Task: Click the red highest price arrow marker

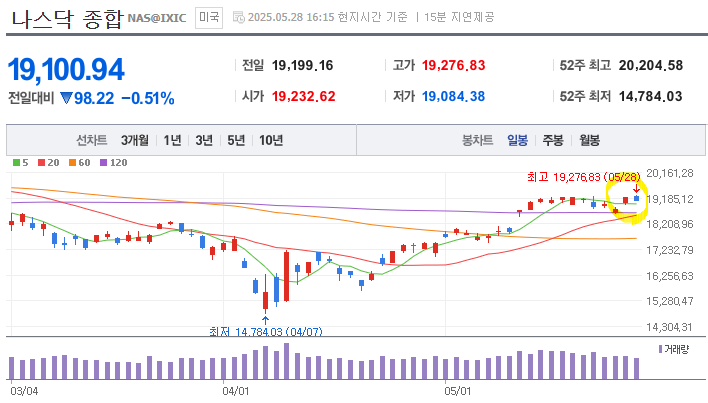Action: 636,188
